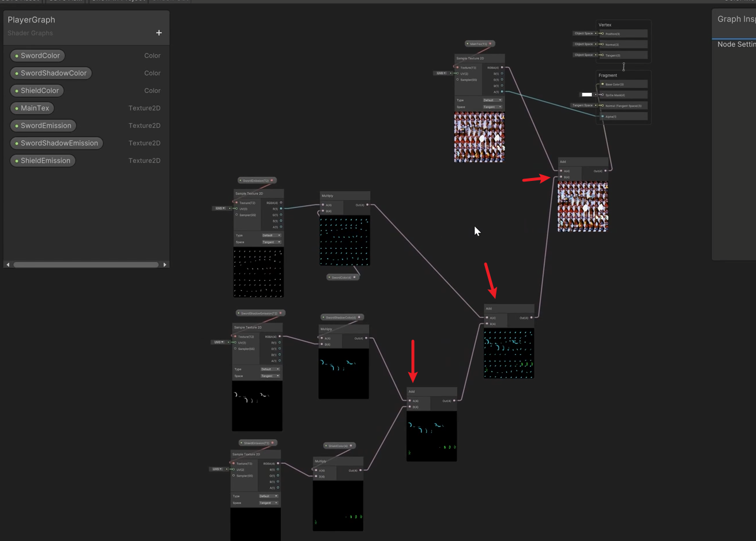This screenshot has width=756, height=541.
Task: Click title bar of Multiply node below SwordShadowColor
Action: coord(344,329)
